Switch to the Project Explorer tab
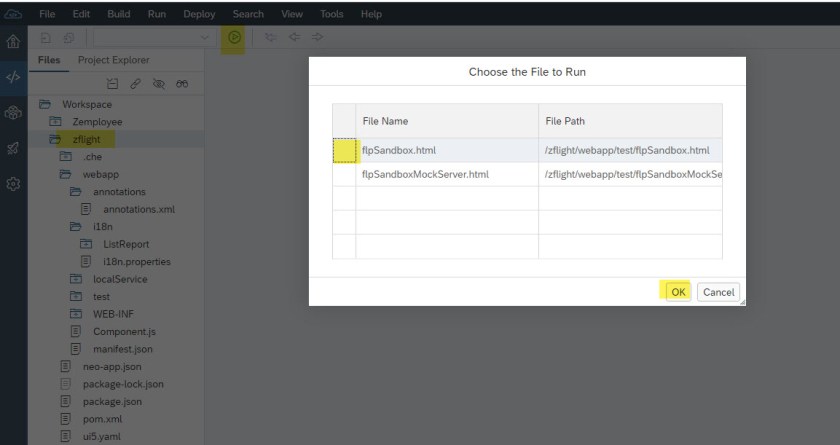This screenshot has width=840, height=445. pyautogui.click(x=113, y=60)
